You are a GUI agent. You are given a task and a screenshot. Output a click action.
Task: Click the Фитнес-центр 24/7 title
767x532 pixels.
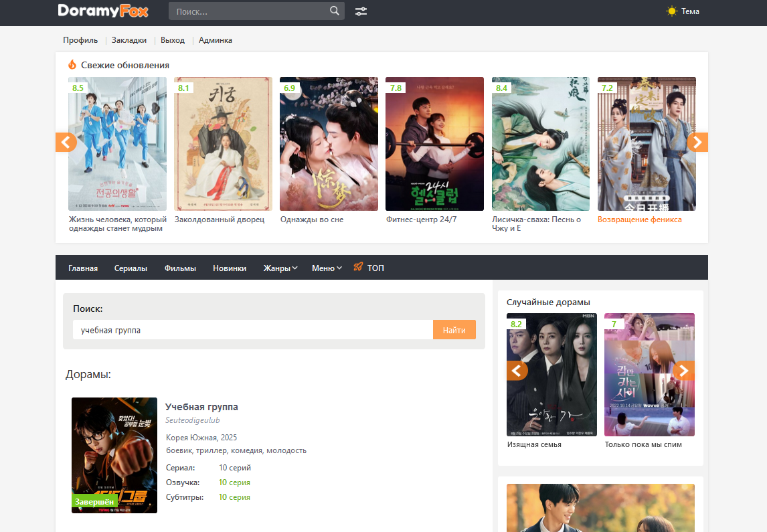point(421,219)
